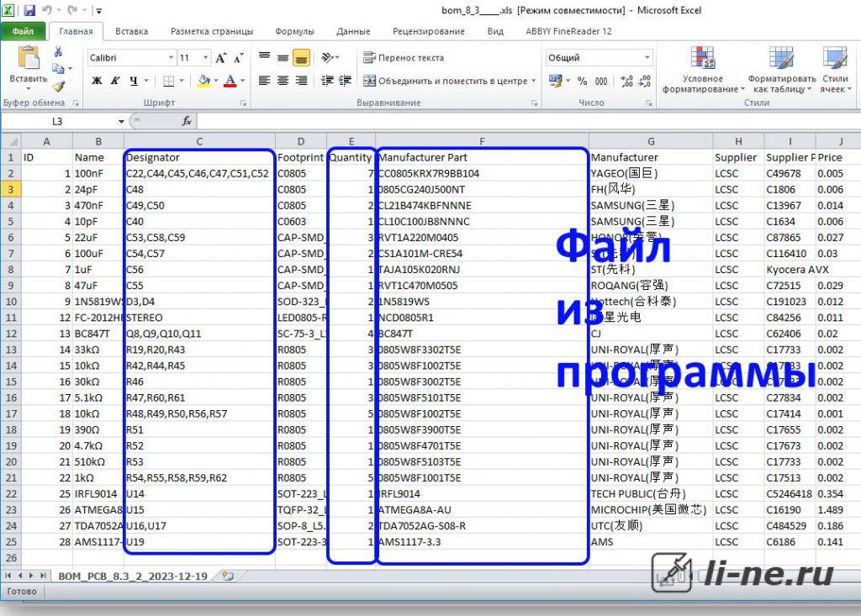
Task: Align text right in cell
Action: (x=301, y=81)
